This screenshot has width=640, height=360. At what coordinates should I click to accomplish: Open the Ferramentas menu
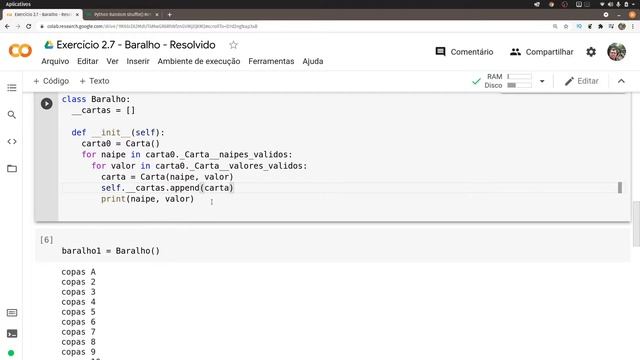tap(271, 61)
